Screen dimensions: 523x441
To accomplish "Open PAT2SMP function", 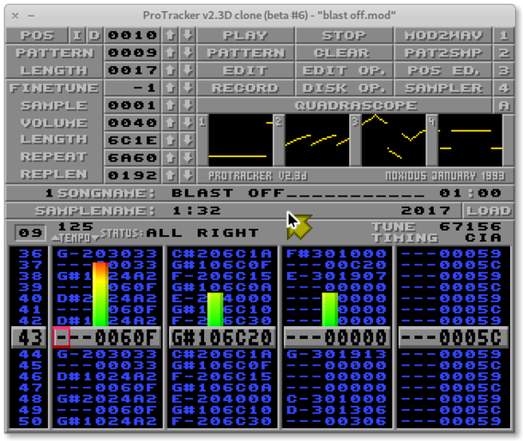I will point(443,53).
